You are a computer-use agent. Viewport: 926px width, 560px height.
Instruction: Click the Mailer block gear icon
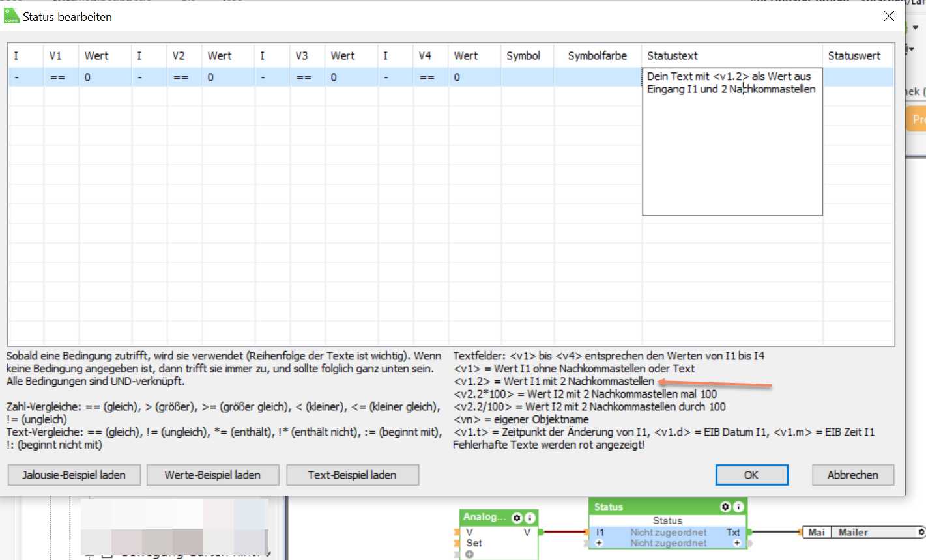(921, 532)
